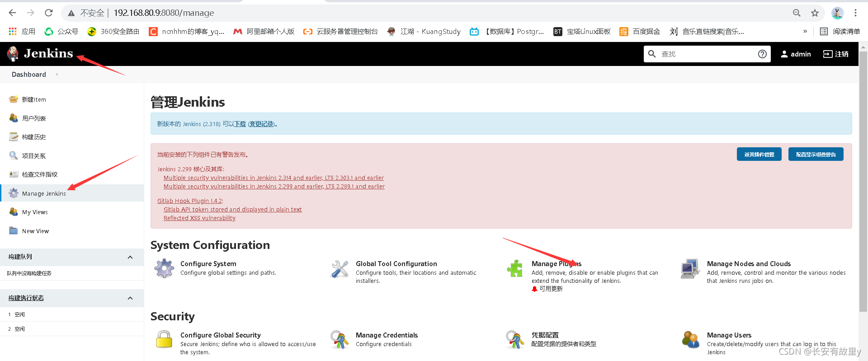Click the New View folder icon

coord(14,230)
